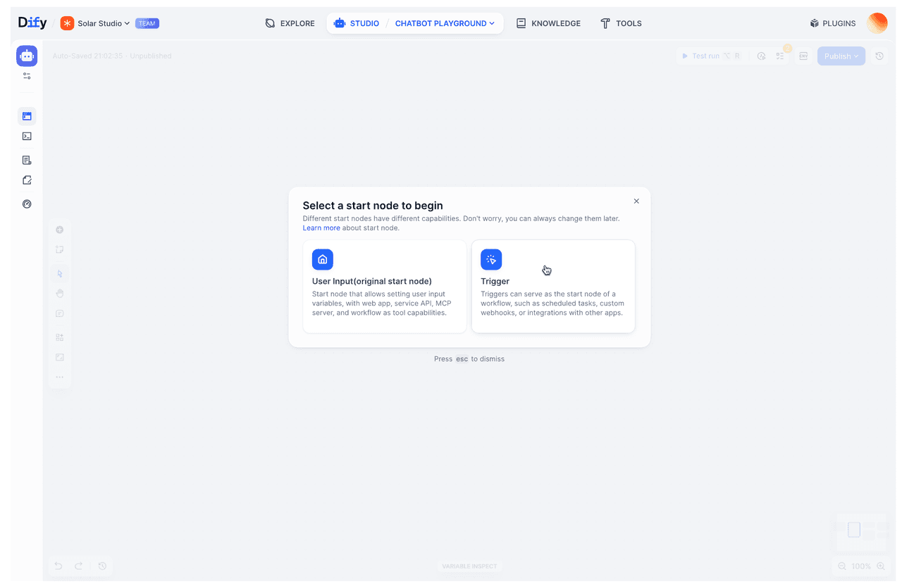Close the start node selection dialog
This screenshot has width=902, height=588.
pos(636,201)
